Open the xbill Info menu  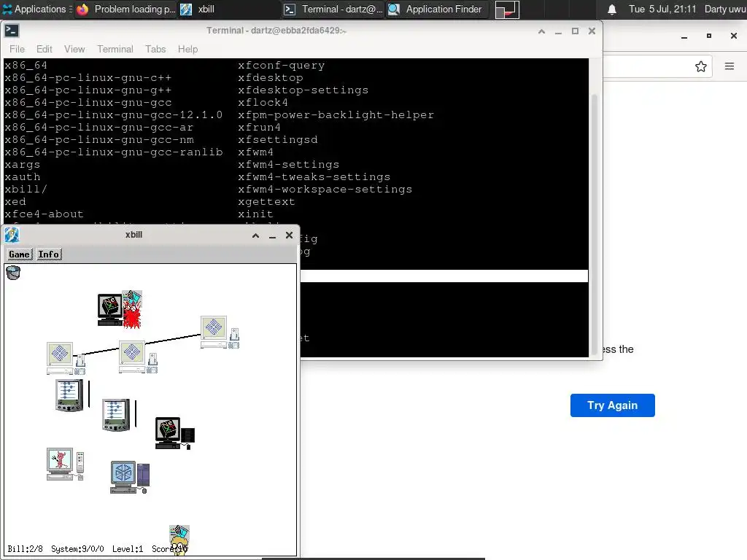(x=49, y=254)
